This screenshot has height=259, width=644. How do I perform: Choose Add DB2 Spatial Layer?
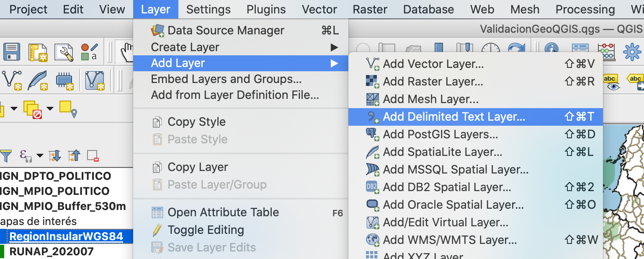click(476, 187)
